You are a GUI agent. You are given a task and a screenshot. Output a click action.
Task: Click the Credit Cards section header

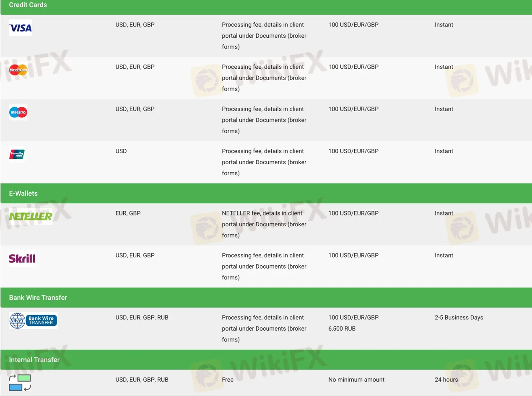click(x=28, y=5)
